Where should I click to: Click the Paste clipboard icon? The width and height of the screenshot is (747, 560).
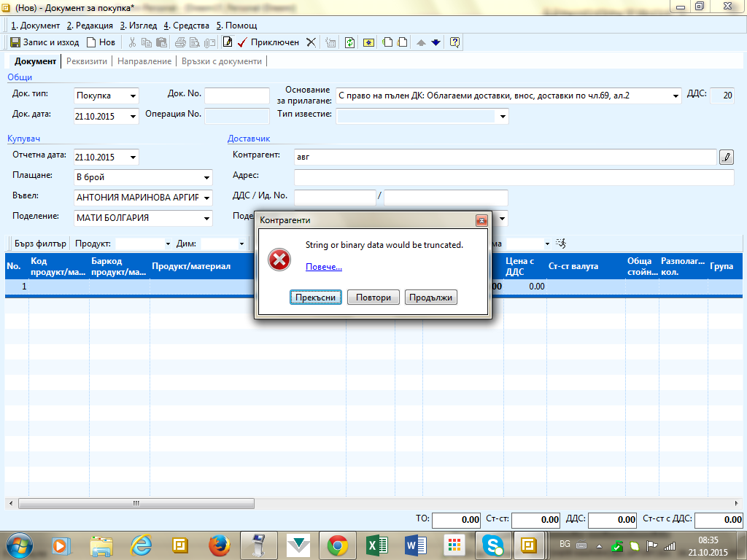coord(162,42)
